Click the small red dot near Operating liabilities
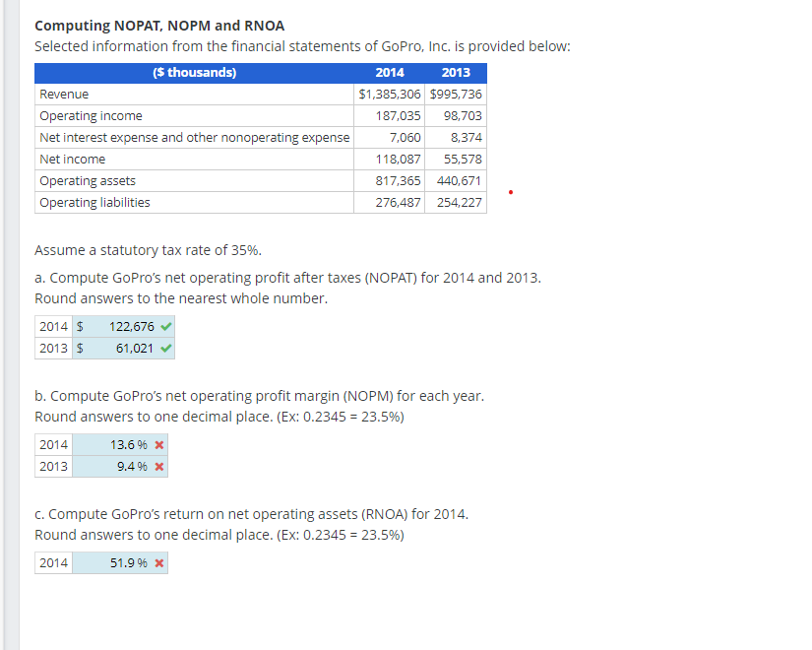Viewport: 812px width, 650px height. pos(510,193)
